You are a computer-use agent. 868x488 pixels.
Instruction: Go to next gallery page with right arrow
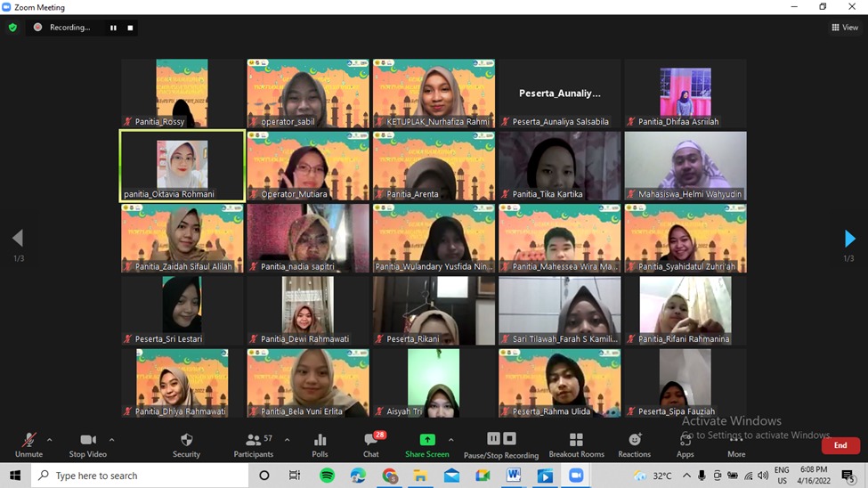point(849,239)
